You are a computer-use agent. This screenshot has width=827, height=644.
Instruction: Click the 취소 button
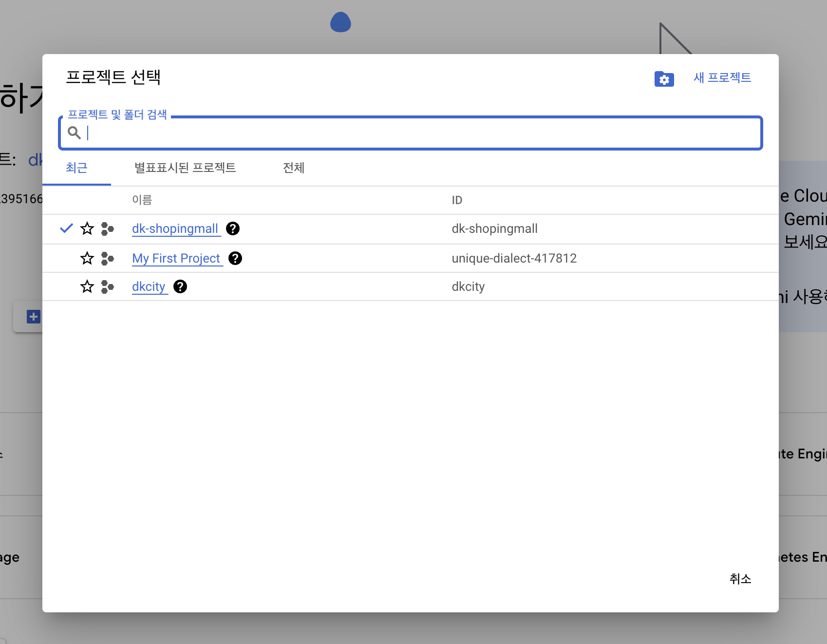click(x=740, y=579)
